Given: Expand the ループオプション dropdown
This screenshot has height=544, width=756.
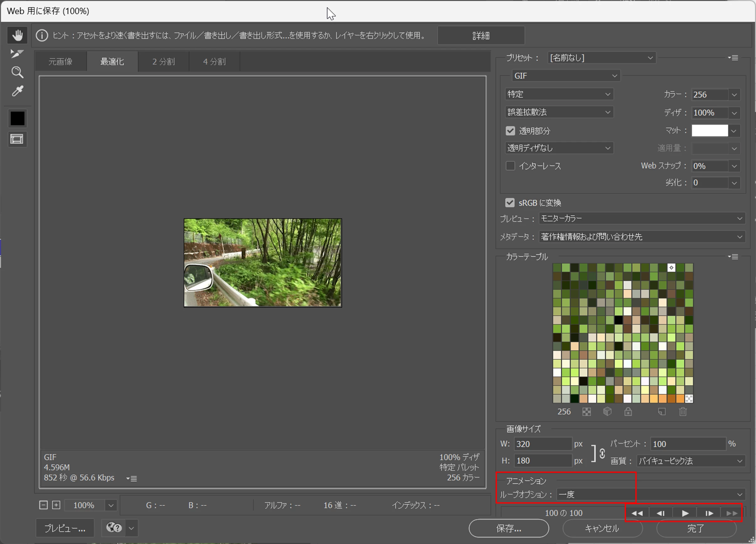Looking at the screenshot, I should pyautogui.click(x=650, y=494).
